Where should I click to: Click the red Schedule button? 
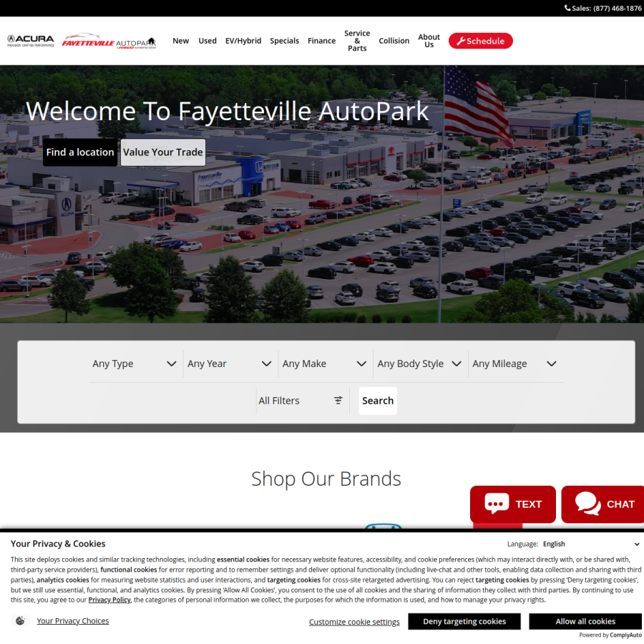481,41
